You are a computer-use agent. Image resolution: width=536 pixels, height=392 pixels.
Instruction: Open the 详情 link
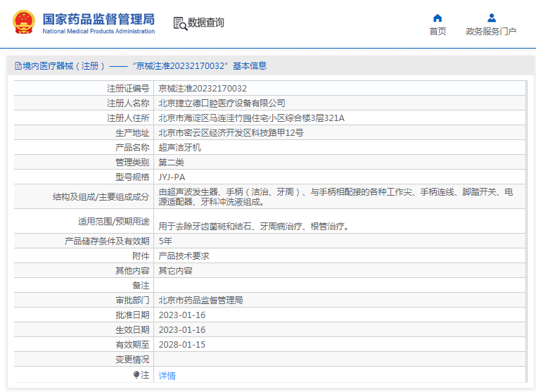[x=167, y=376]
